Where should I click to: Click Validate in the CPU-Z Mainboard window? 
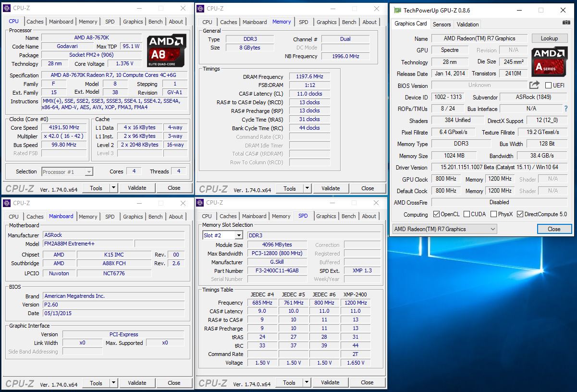click(x=137, y=383)
